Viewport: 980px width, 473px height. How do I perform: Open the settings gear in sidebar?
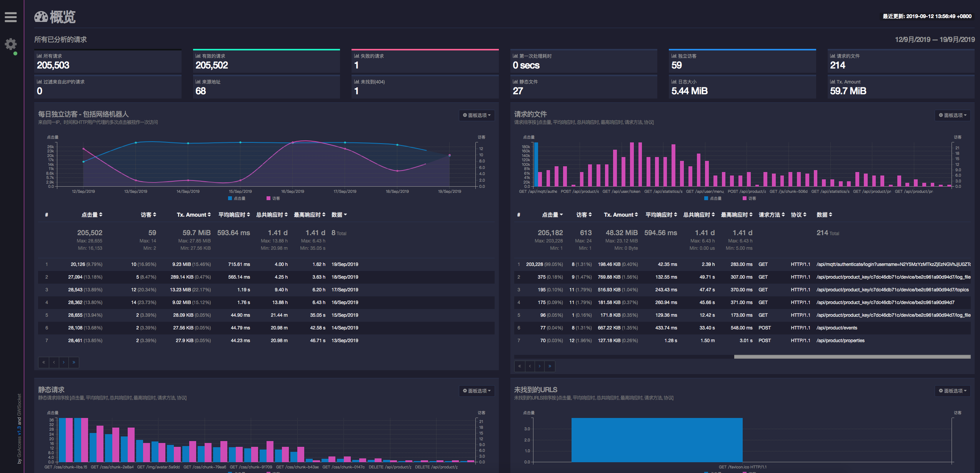coord(11,44)
